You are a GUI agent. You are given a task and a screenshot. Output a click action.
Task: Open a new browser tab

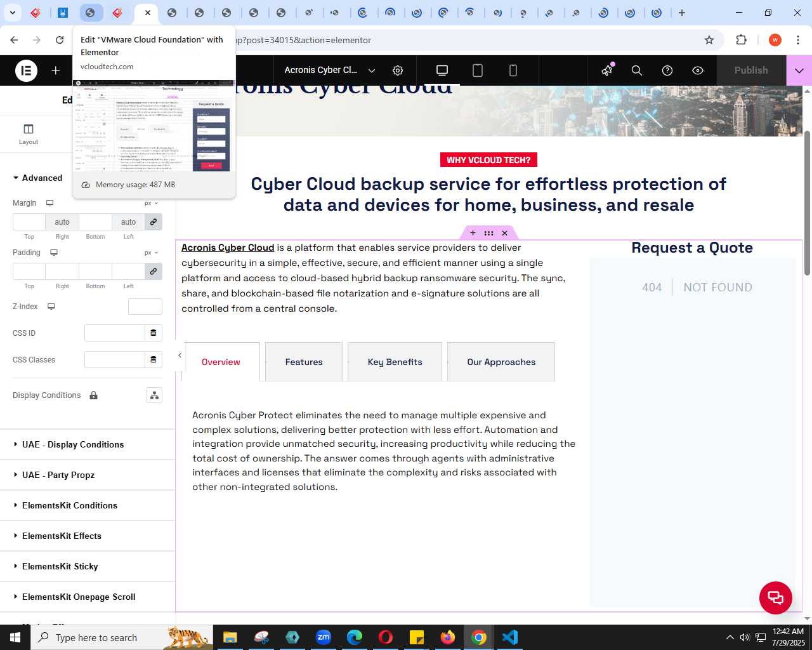point(682,13)
